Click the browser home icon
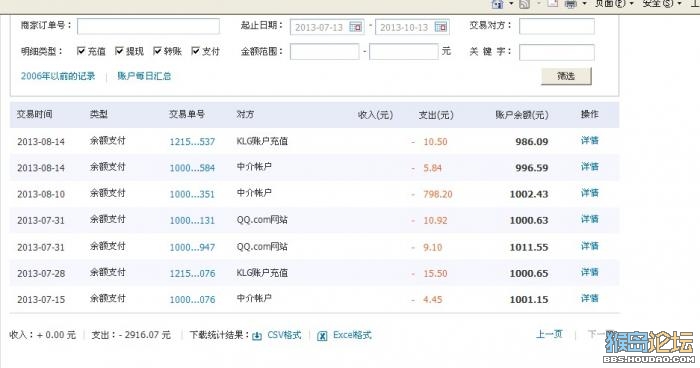Viewport: 700px width, 368px height. click(497, 4)
